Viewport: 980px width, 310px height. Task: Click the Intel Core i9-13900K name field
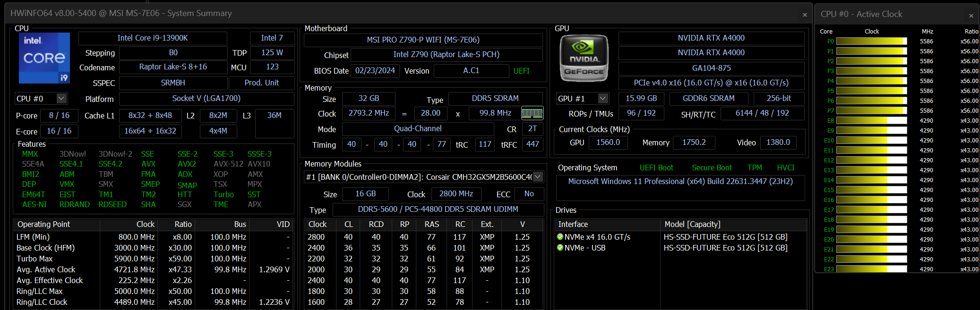coord(153,38)
